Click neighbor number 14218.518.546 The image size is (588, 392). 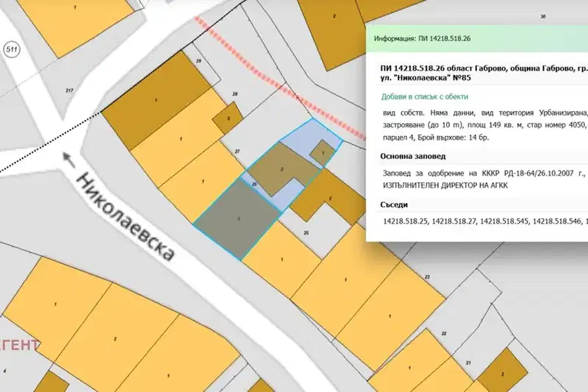557,221
